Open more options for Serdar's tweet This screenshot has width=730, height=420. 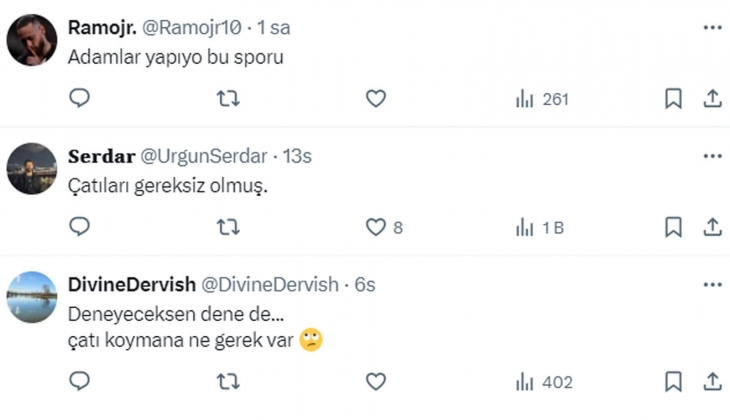712,156
